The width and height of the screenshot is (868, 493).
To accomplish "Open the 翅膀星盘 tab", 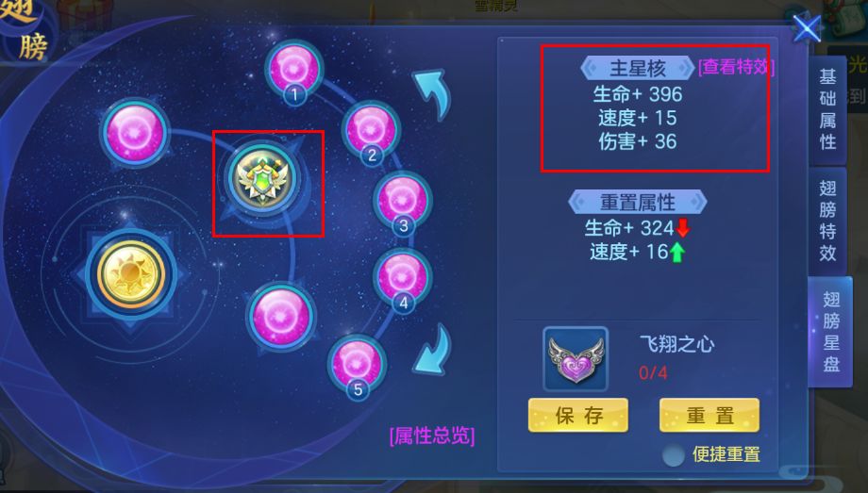I will [x=830, y=332].
